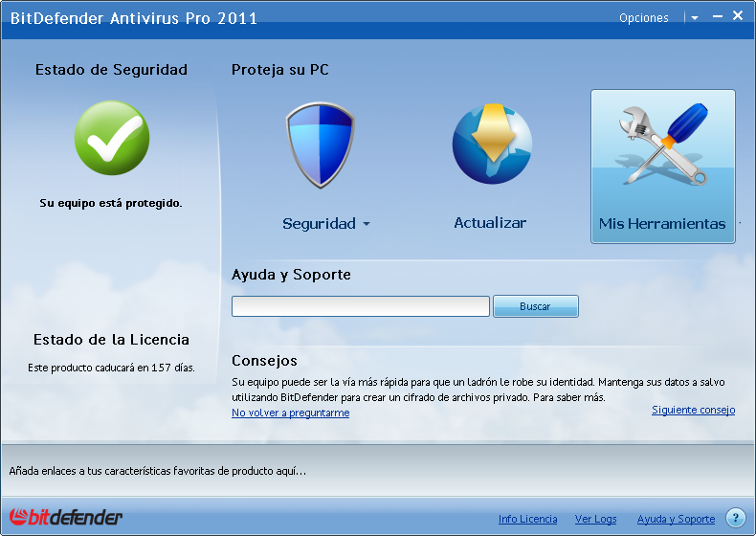Expand the dropdown arrow beside Seguridad
This screenshot has width=756, height=536.
366,225
